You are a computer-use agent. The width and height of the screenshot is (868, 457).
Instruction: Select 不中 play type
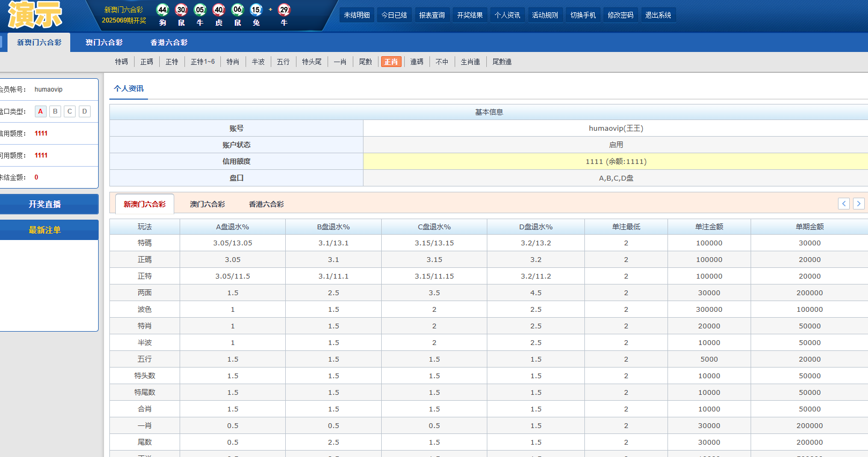pyautogui.click(x=442, y=62)
